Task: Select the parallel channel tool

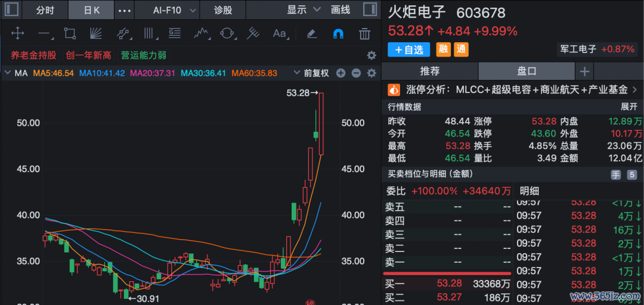Action: click(123, 33)
